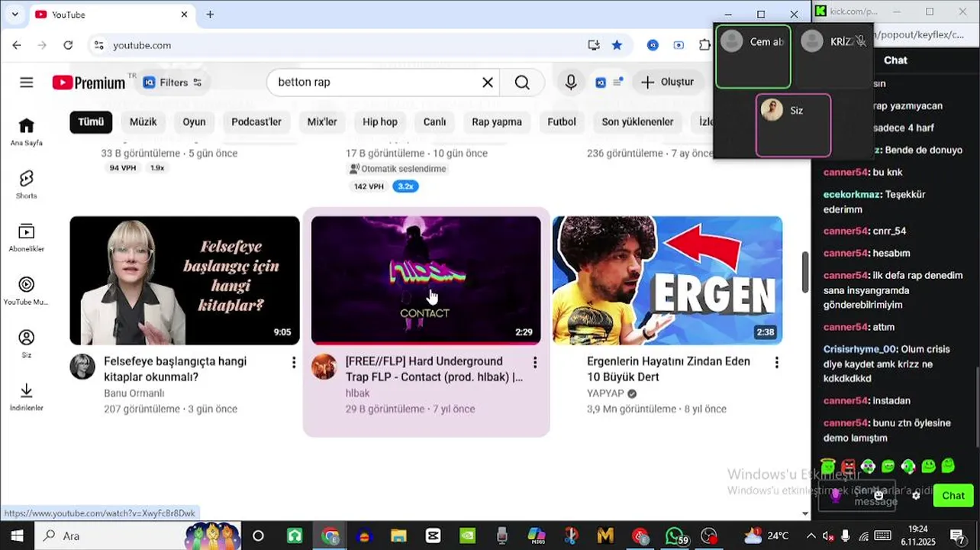This screenshot has height=550, width=980.
Task: Open Banu Ormanlı channel avatar
Action: (82, 367)
